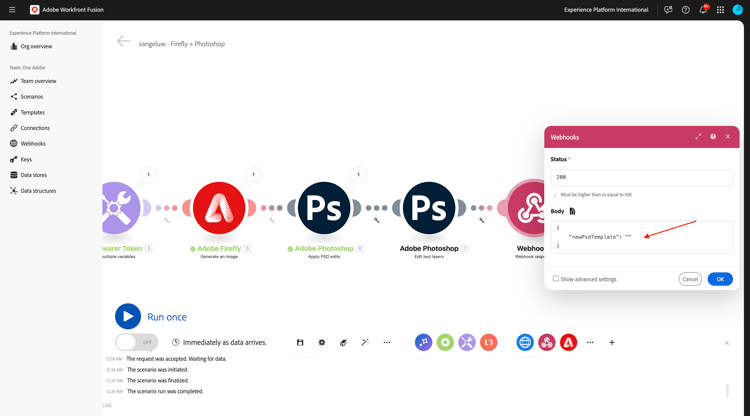The image size is (750, 416).
Task: Click the Adobe Workfront Fusion logo
Action: [34, 10]
